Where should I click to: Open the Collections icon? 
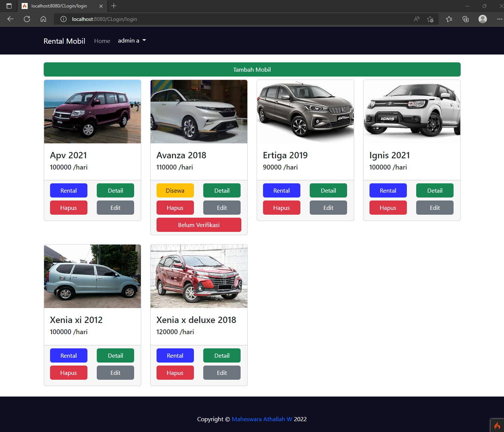point(466,19)
